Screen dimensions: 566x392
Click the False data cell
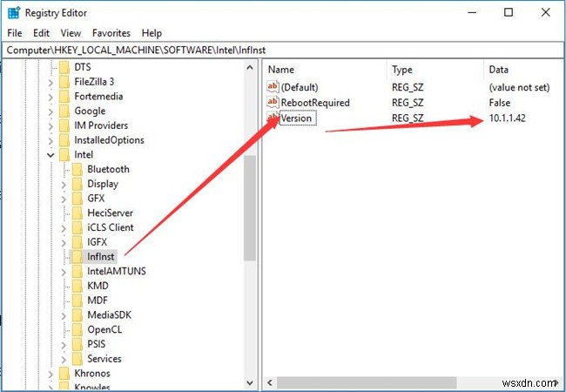click(500, 103)
